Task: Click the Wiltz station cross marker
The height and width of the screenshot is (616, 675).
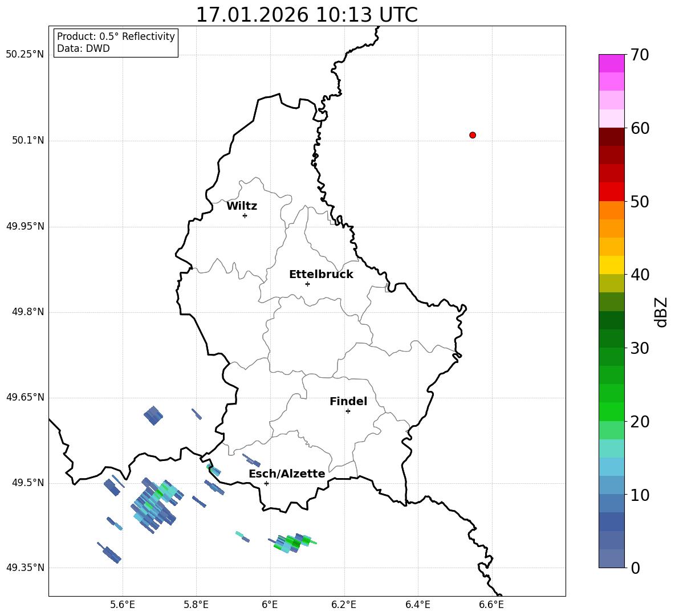Action: click(x=245, y=215)
